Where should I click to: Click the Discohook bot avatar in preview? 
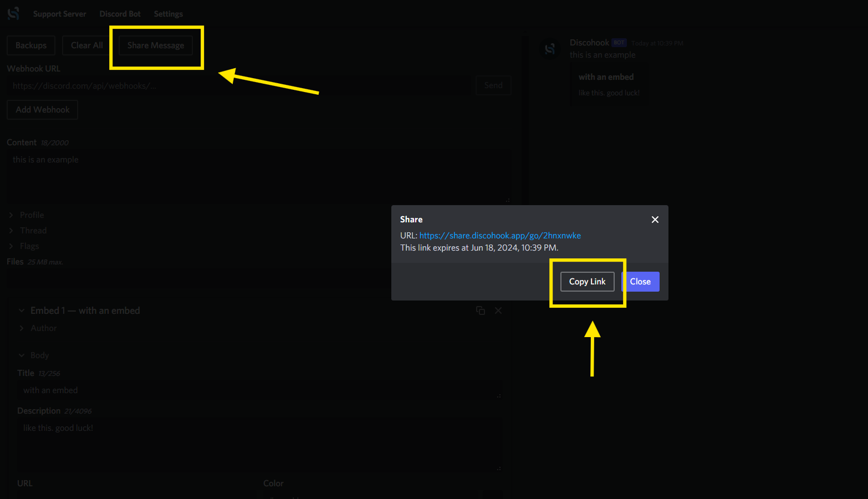[x=550, y=49]
